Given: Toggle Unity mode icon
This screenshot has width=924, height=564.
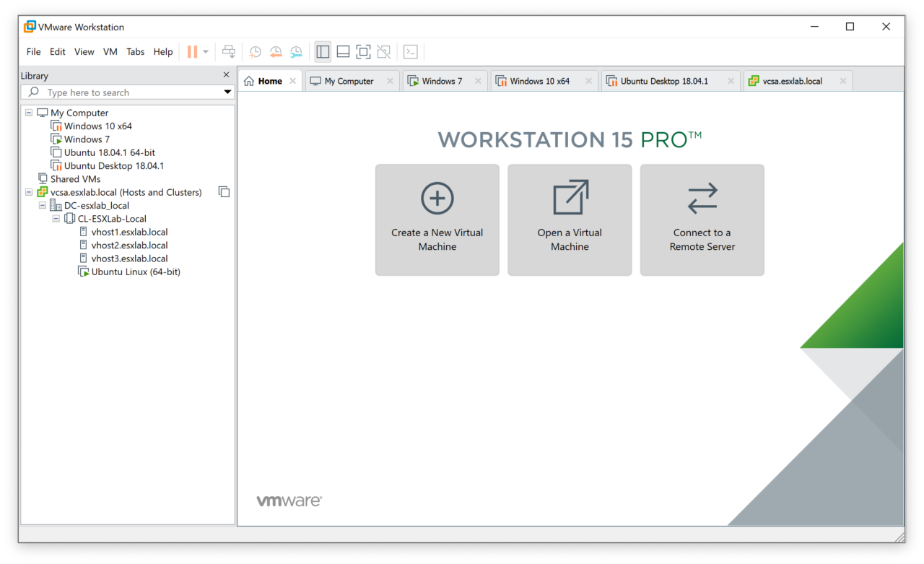Looking at the screenshot, I should (x=384, y=52).
